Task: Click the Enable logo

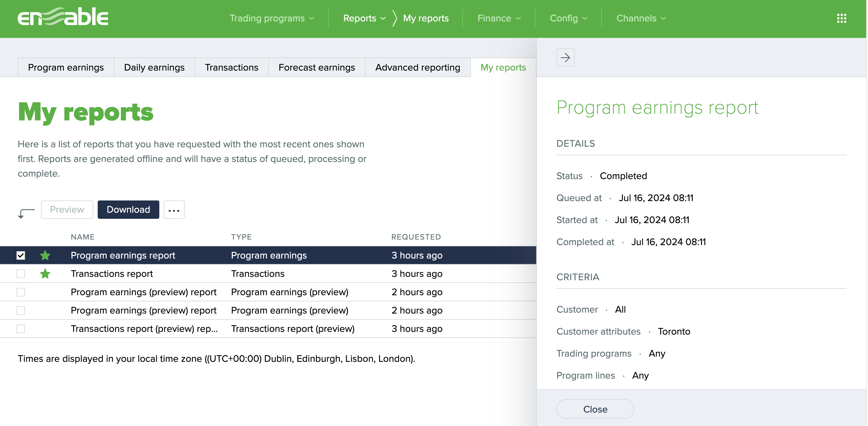Action: (x=63, y=17)
